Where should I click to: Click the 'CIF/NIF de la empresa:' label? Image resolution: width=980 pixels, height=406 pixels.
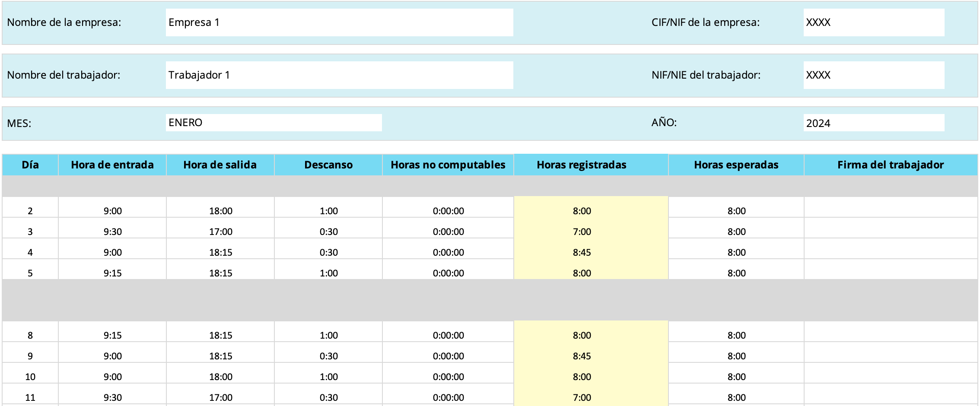click(705, 22)
